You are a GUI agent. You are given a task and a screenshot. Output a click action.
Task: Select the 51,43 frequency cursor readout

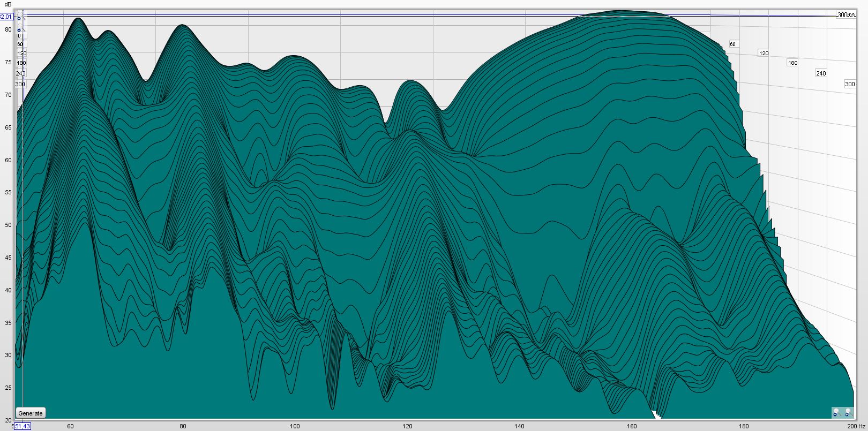click(22, 426)
